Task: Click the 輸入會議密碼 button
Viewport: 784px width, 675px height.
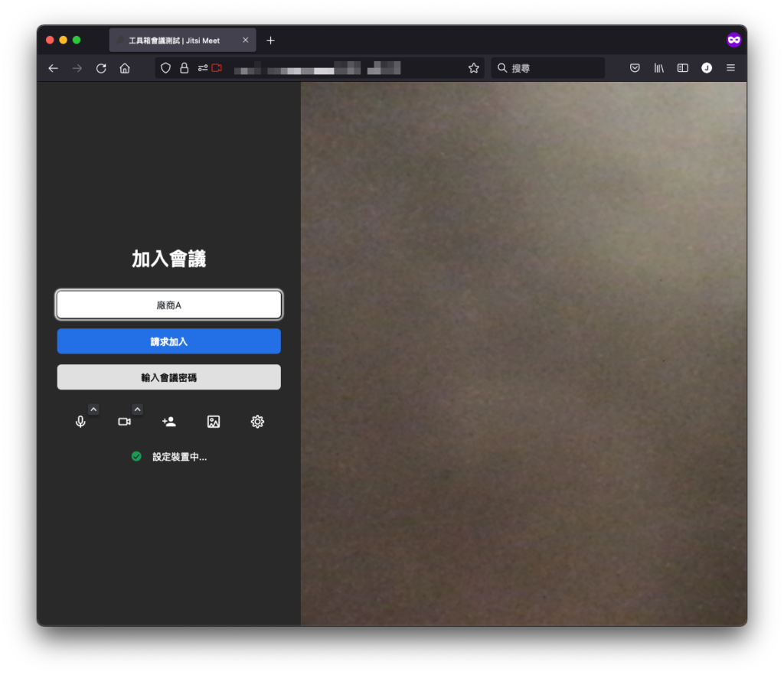Action: (169, 377)
